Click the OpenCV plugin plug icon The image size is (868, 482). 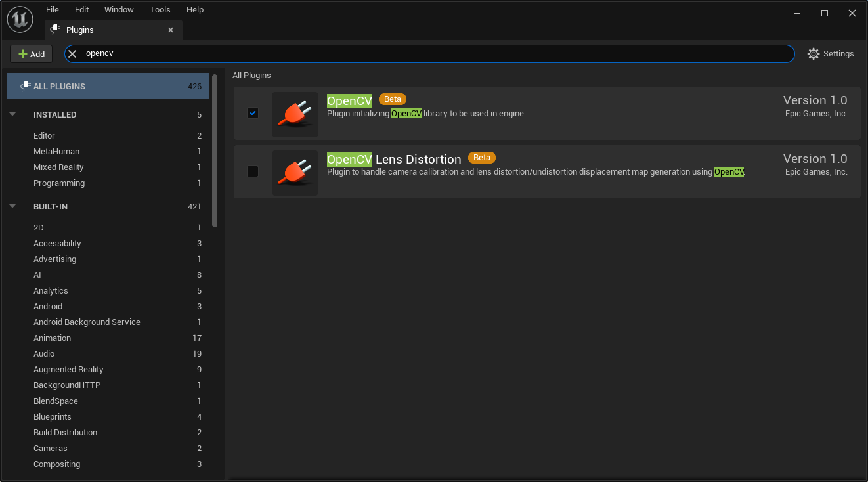coord(295,114)
